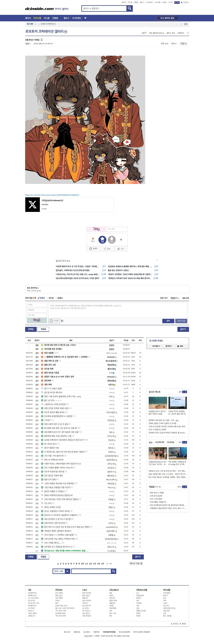Click the 디시콘 emoticon button
214x644 pixels.
tap(54, 321)
